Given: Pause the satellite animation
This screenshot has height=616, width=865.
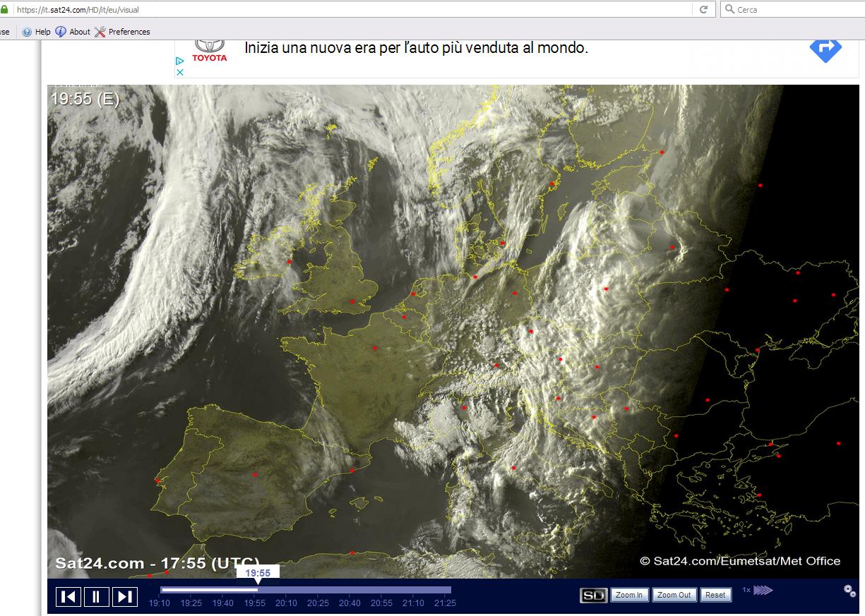Looking at the screenshot, I should 96,596.
